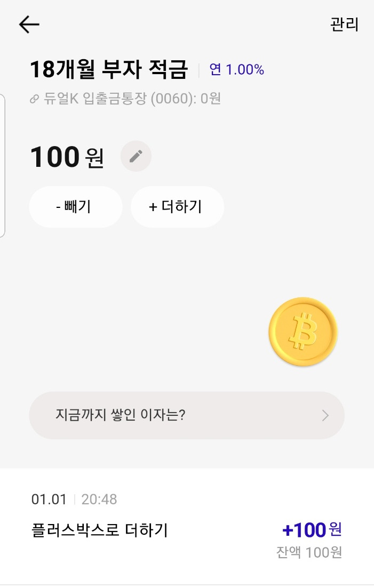
Task: Open linked account 듀얼K 입출금통장 (0060)
Action: pos(126,99)
